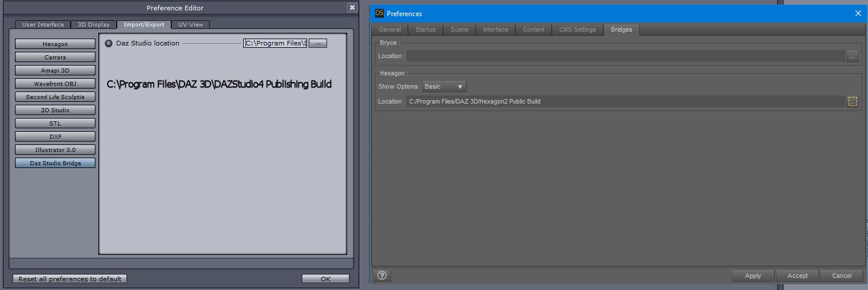Close the Daz Studio Preferences dialog
868x290 pixels.
858,13
